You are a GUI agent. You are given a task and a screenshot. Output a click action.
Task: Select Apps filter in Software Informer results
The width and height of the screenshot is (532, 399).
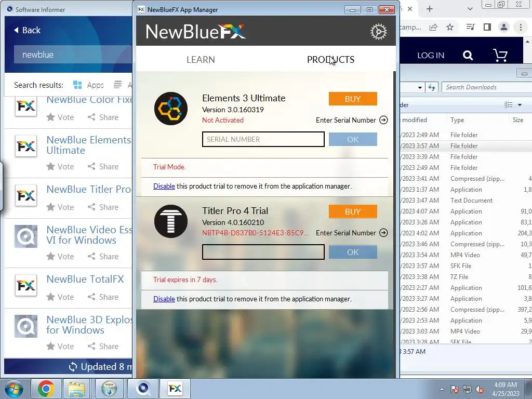coord(88,85)
